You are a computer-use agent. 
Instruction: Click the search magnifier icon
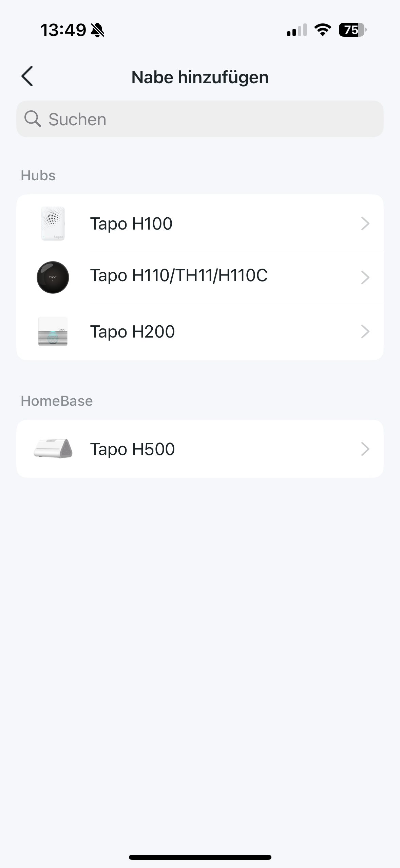click(x=33, y=119)
